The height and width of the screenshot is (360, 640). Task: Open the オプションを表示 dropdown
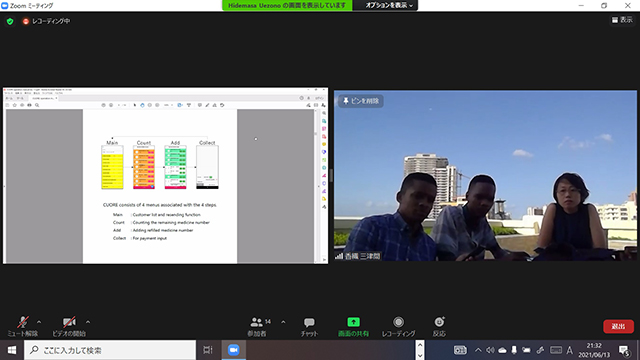(x=389, y=5)
